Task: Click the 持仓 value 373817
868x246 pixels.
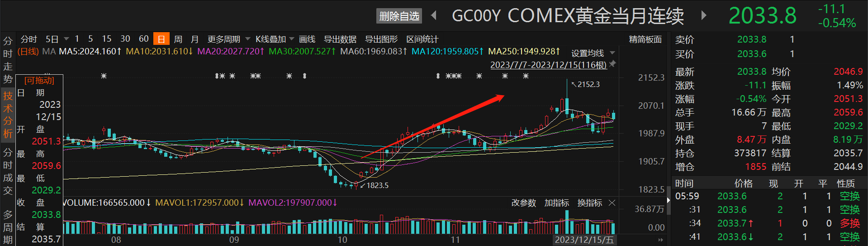Action: pos(750,153)
